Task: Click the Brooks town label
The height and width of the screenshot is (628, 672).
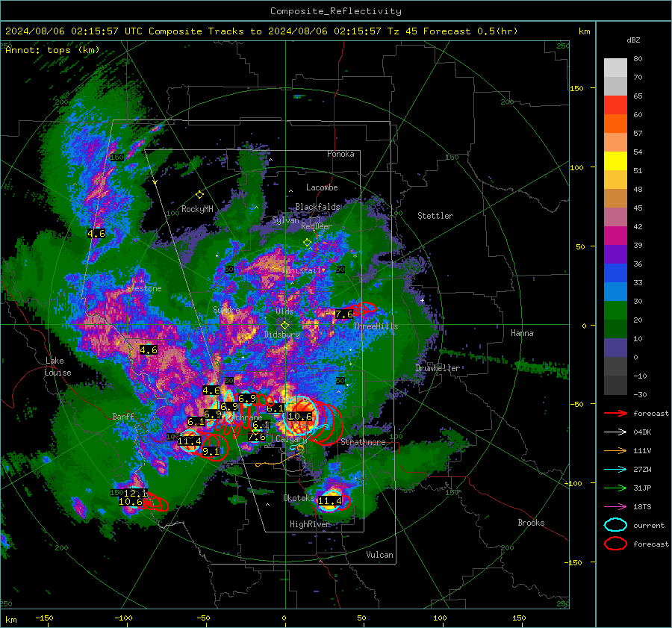Action: pos(531,523)
